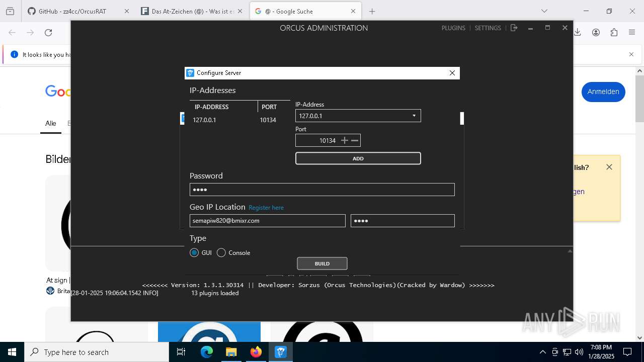This screenshot has height=362, width=644.
Task: Select the Alle tab in Google results
Action: coord(51,123)
